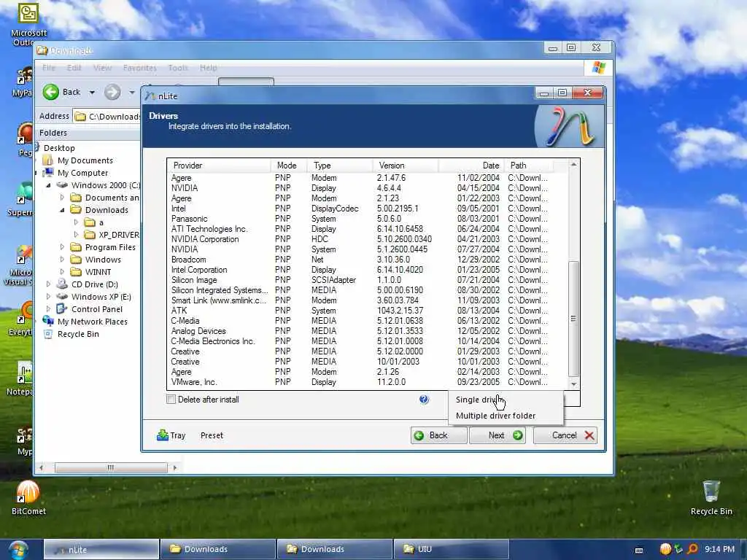Open the desktop Recycle Bin icon
The height and width of the screenshot is (560, 747).
tap(711, 497)
